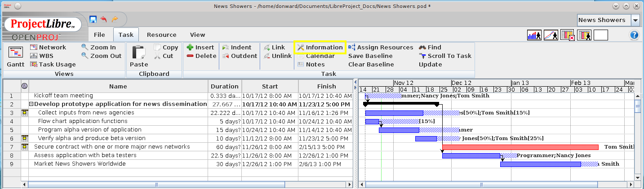The height and width of the screenshot is (189, 644).
Task: Toggle the resource histogram sub-view
Action: click(534, 35)
